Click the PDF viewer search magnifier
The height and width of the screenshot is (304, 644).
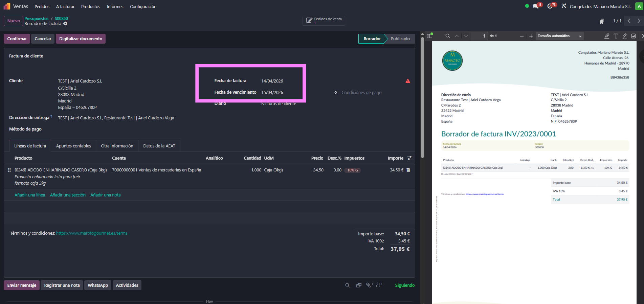(x=448, y=36)
